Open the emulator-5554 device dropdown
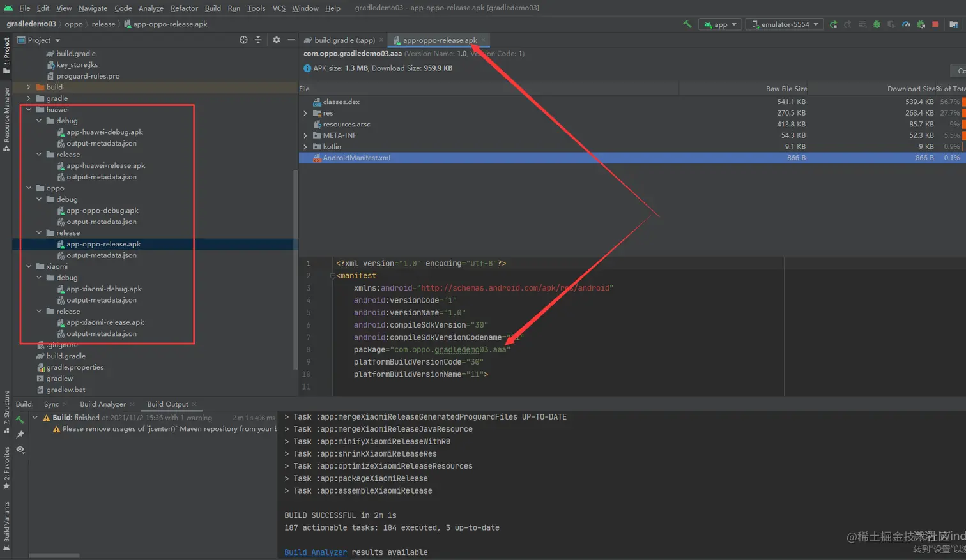This screenshot has width=966, height=560. (x=785, y=24)
